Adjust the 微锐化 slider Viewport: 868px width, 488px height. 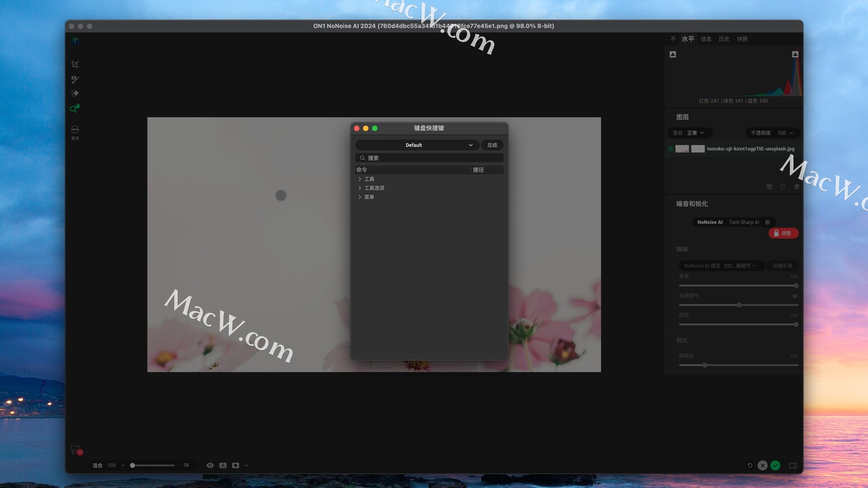click(x=738, y=365)
